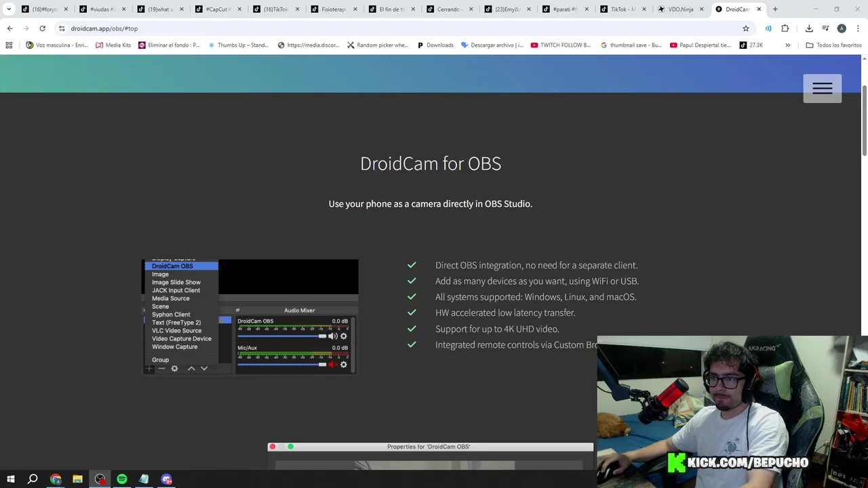Open the 'https://media.discor...' bookmark

308,45
